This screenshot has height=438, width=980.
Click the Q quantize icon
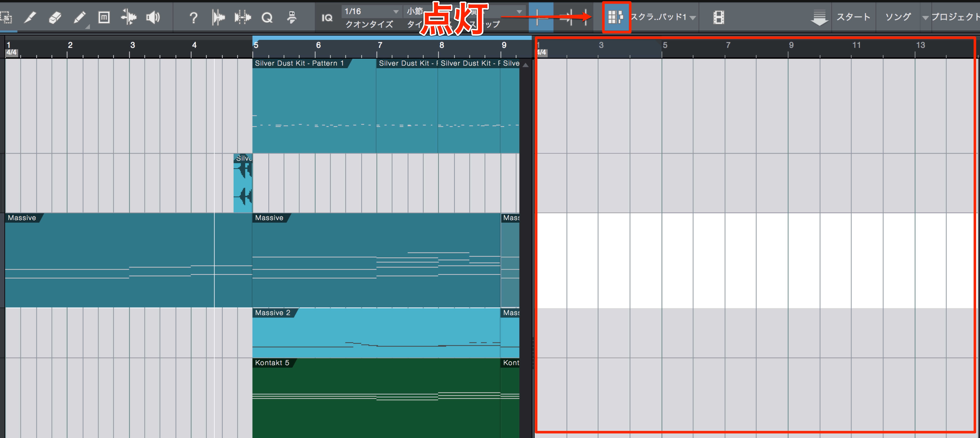pyautogui.click(x=267, y=17)
